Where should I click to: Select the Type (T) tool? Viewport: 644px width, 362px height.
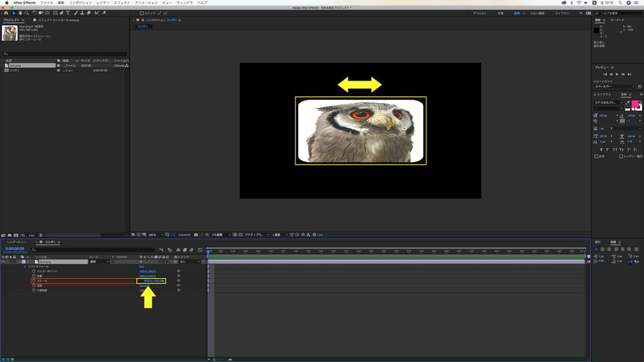pos(68,13)
